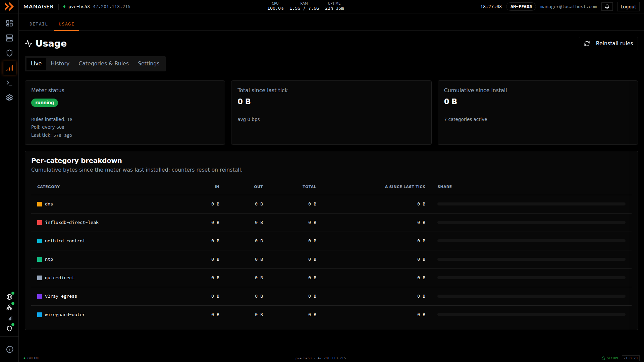The height and width of the screenshot is (362, 644).
Task: Click the v2ray-egress purple swatch
Action: point(40,296)
